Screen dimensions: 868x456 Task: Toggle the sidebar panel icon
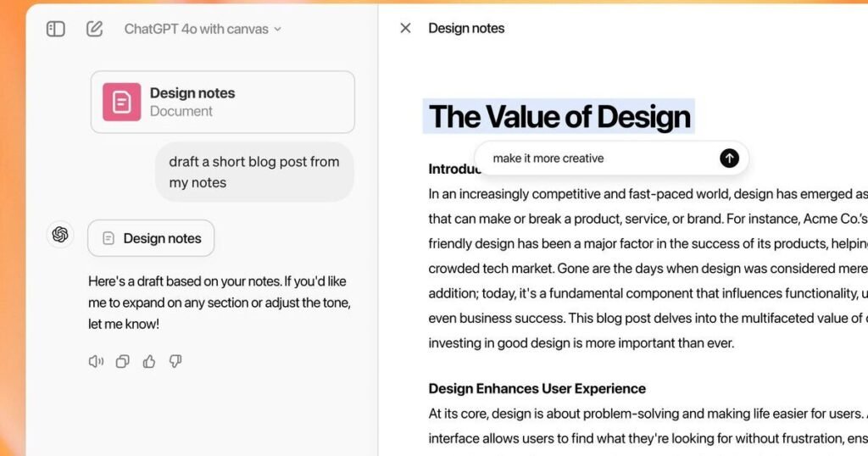tap(55, 29)
